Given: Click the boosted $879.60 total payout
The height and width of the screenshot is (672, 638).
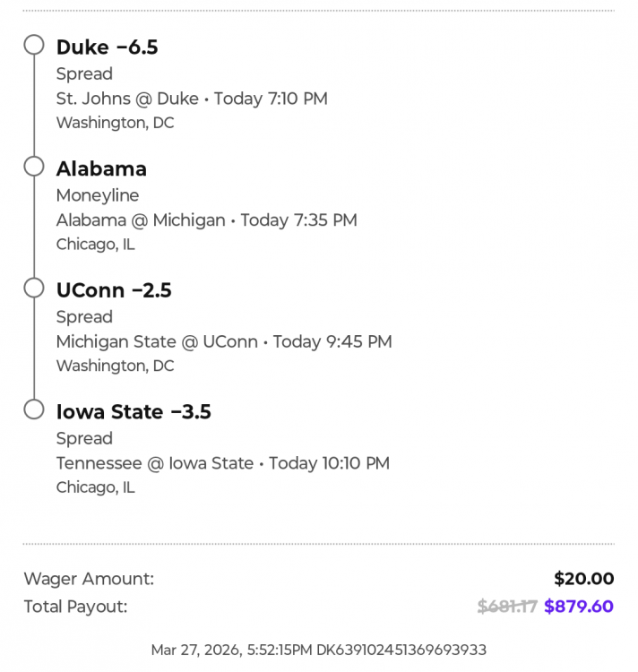Looking at the screenshot, I should point(579,607).
